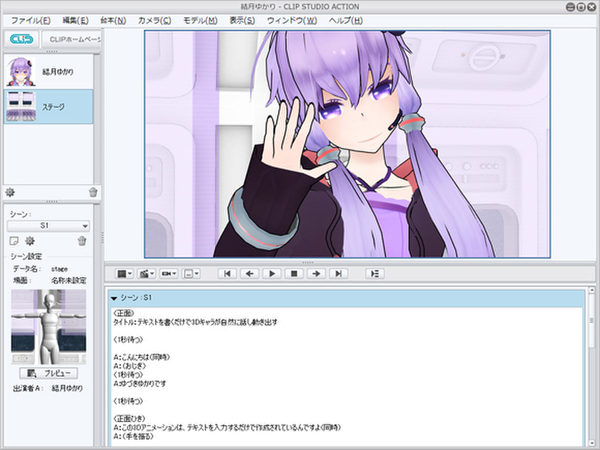Open the ヘルプ(H) menu

point(346,20)
